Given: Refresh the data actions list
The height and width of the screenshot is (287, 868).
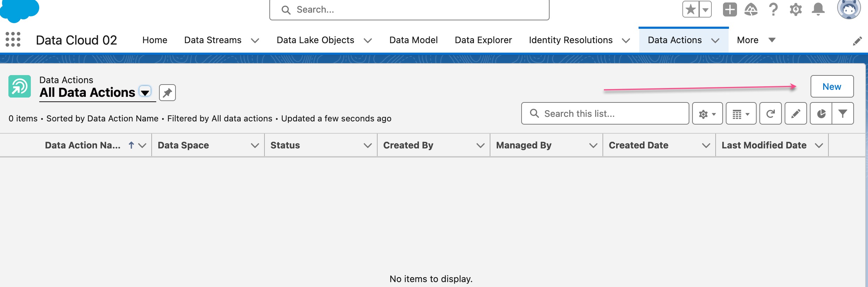Looking at the screenshot, I should (x=770, y=114).
